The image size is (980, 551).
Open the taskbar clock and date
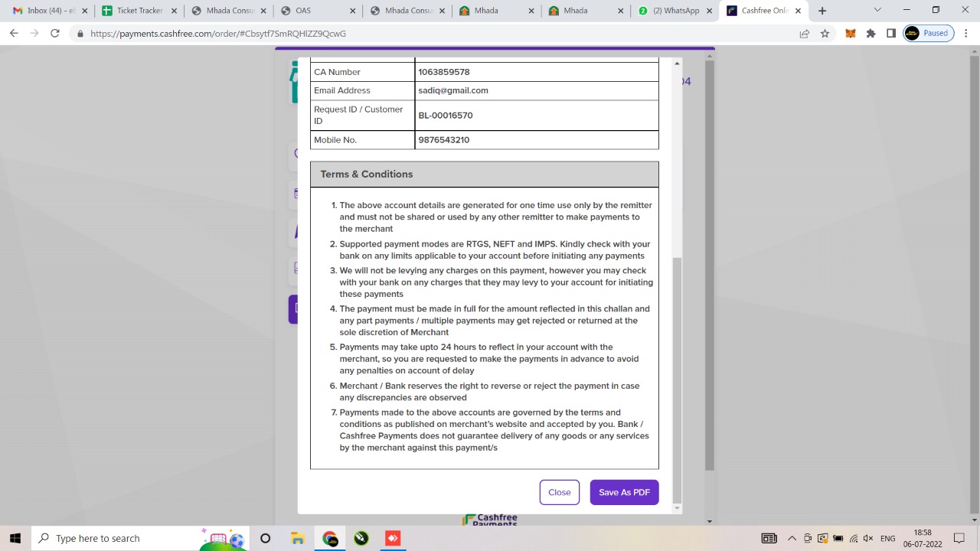[x=923, y=539]
